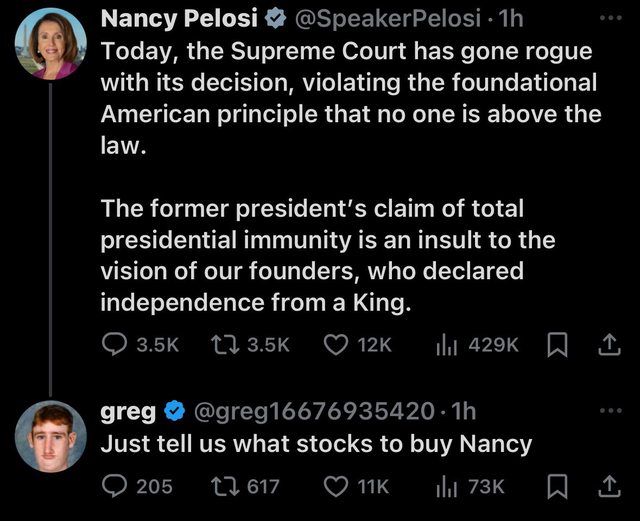Like greg's reply
Screen dimensions: 640x521
337,486
